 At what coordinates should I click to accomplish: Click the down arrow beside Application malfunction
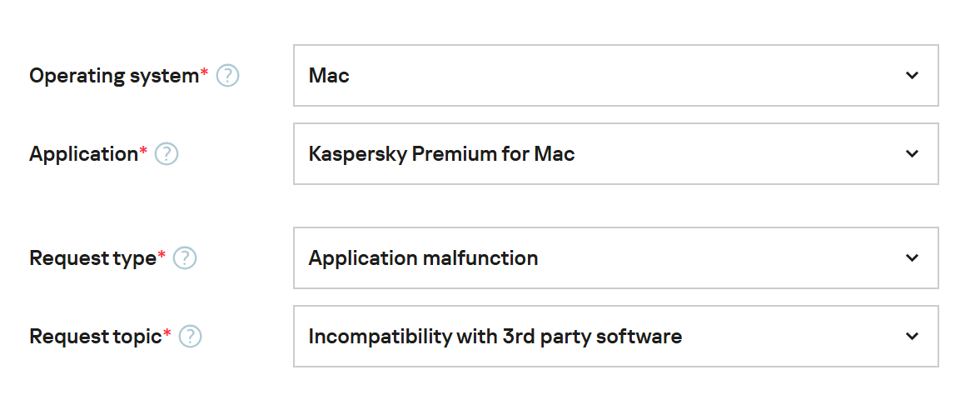pos(912,258)
